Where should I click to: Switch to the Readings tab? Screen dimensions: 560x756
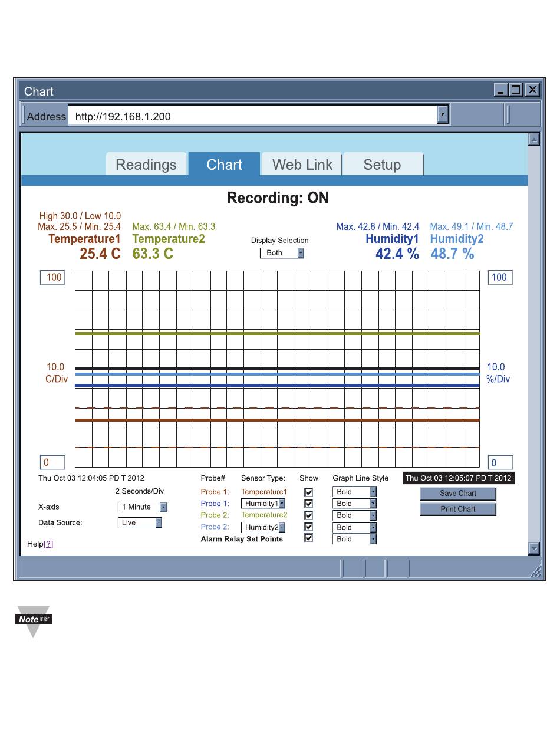click(146, 165)
